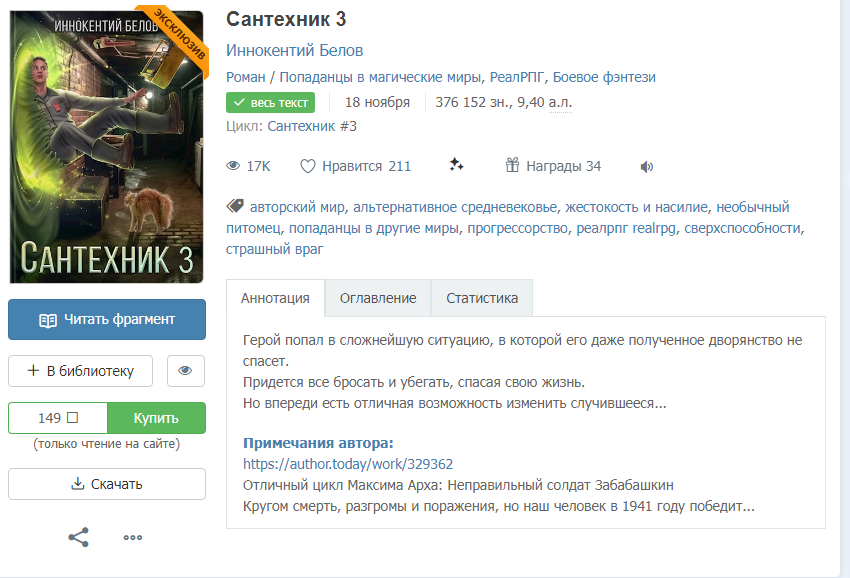This screenshot has width=850, height=578.
Task: Click the share icon below Download
Action: click(79, 537)
